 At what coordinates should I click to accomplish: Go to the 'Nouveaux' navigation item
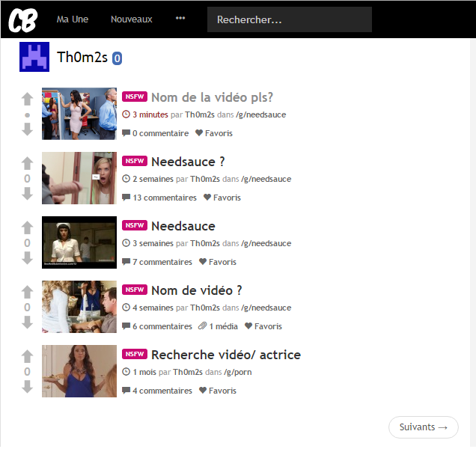[132, 19]
